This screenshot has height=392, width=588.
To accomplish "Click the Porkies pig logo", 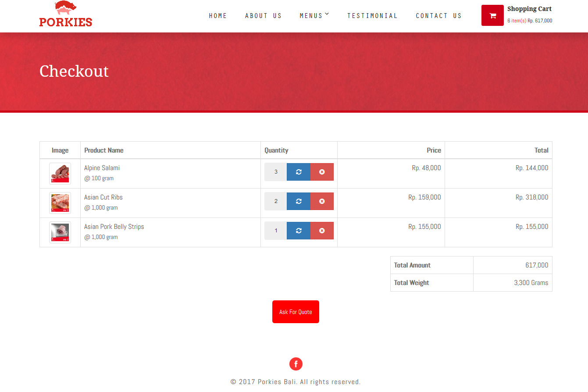I will tap(66, 14).
